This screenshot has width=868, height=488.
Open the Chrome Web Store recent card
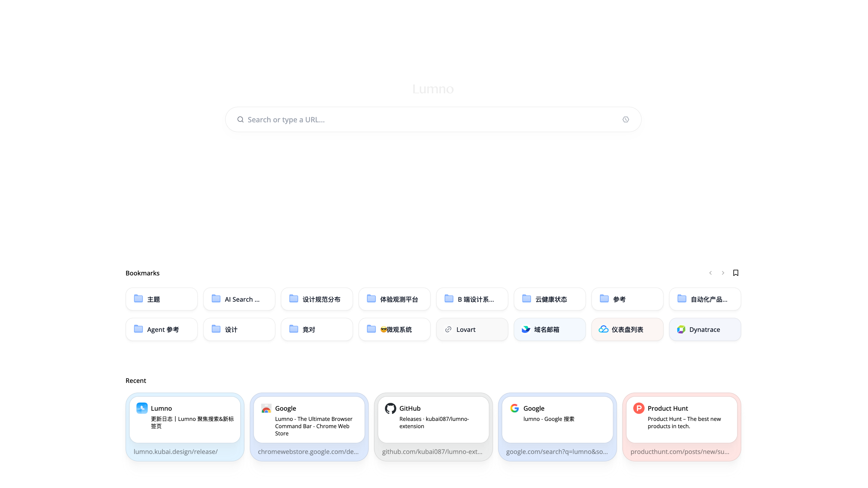[x=309, y=427]
